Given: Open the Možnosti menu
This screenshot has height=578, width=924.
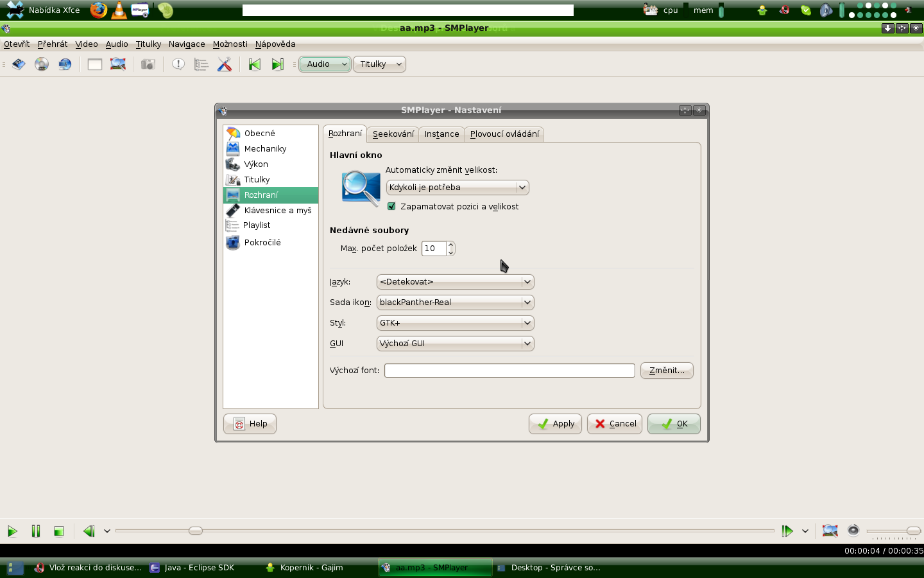Looking at the screenshot, I should point(230,44).
